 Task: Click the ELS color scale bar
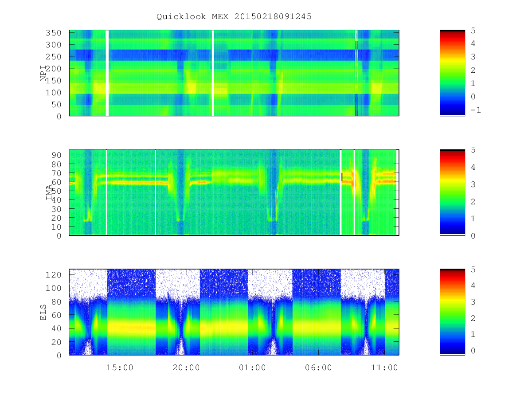(452, 312)
